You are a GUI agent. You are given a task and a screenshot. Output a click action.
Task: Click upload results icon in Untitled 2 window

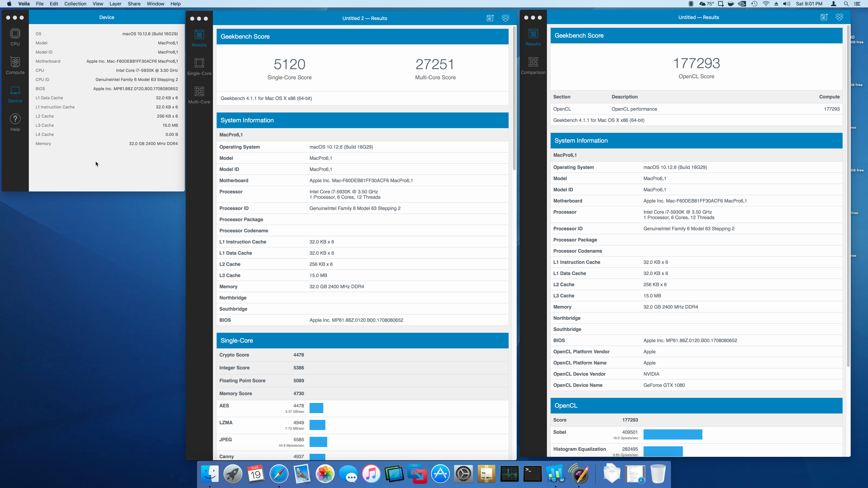[x=490, y=18]
